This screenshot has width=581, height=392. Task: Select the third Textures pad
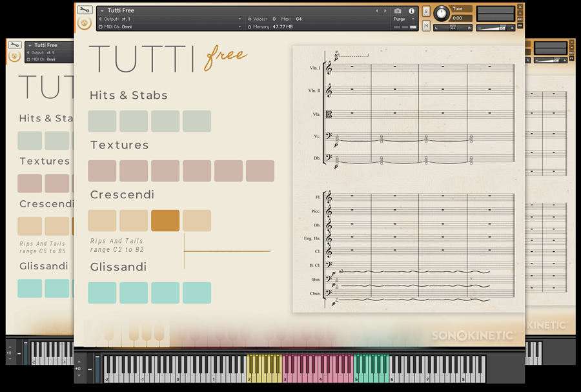tap(165, 170)
